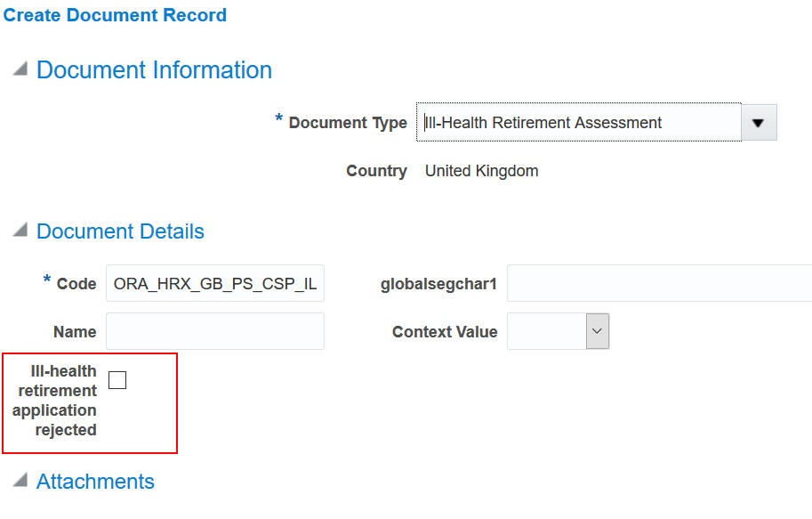Image resolution: width=812 pixels, height=519 pixels.
Task: Click the Document Details heading text
Action: pyautogui.click(x=120, y=231)
